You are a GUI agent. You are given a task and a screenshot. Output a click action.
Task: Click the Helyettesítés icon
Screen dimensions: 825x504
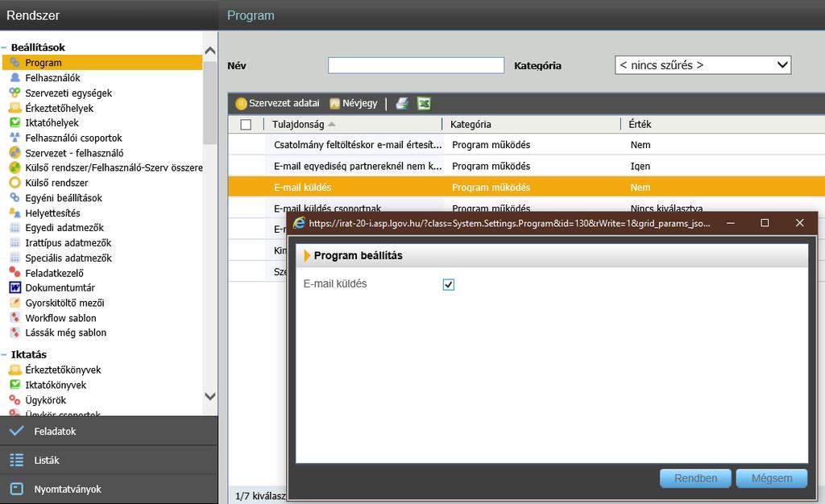15,213
